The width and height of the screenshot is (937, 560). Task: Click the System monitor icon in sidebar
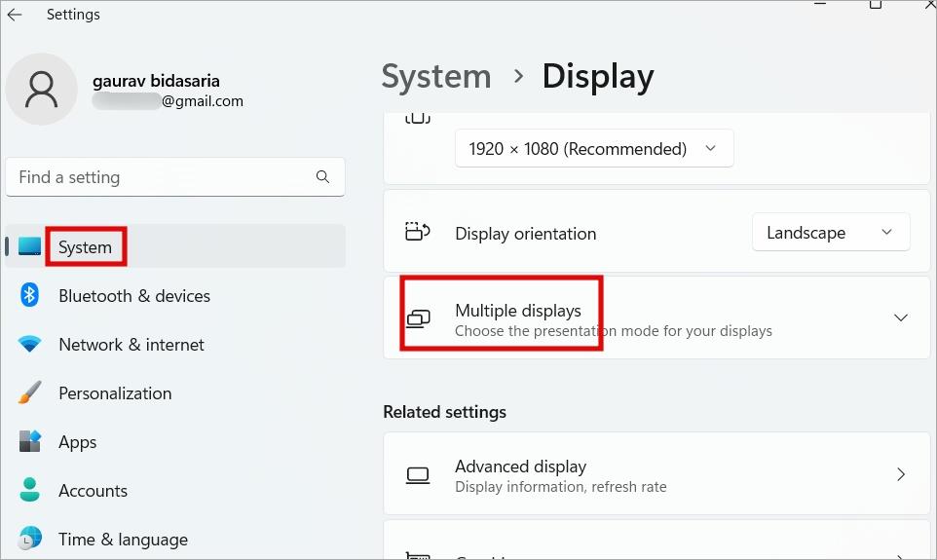pos(29,246)
